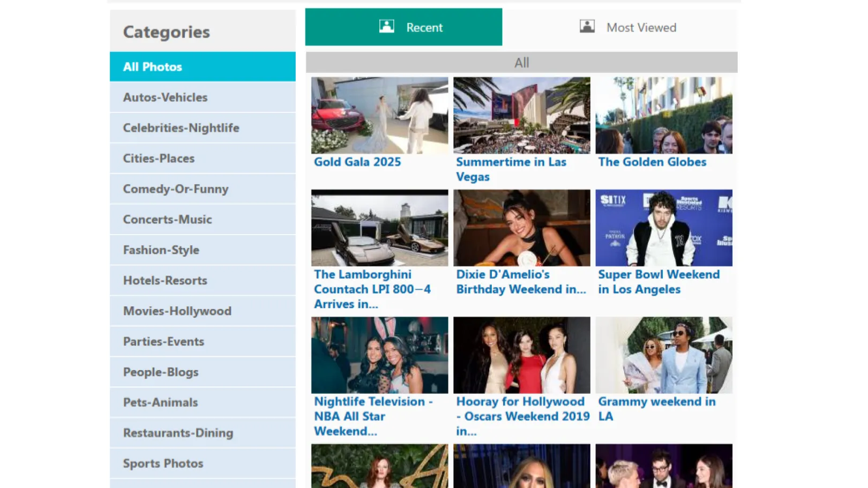This screenshot has height=488, width=868.
Task: Choose the Concerts-Music category
Action: [x=203, y=220]
